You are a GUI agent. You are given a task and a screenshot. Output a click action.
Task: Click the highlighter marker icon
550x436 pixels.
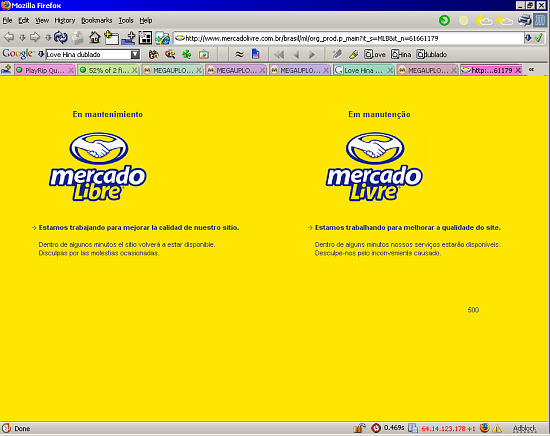point(354,54)
